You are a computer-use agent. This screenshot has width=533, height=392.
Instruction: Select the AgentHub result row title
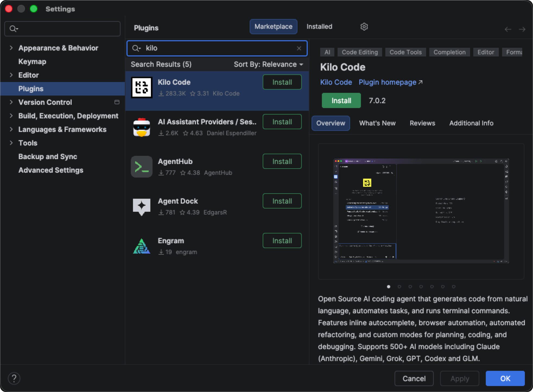[x=175, y=162]
